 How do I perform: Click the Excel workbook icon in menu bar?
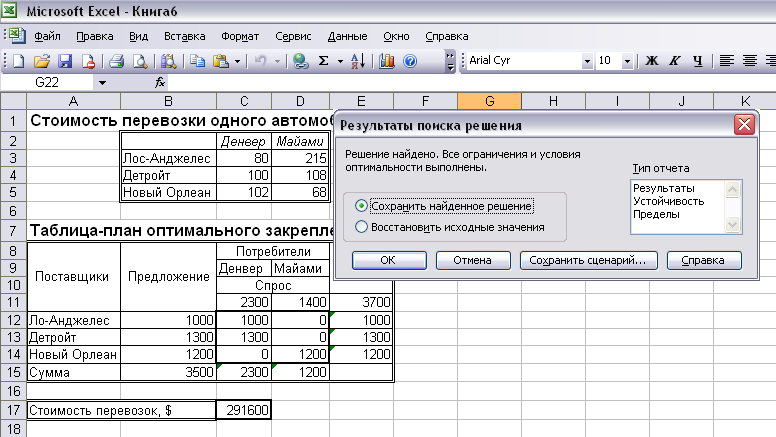pyautogui.click(x=16, y=36)
